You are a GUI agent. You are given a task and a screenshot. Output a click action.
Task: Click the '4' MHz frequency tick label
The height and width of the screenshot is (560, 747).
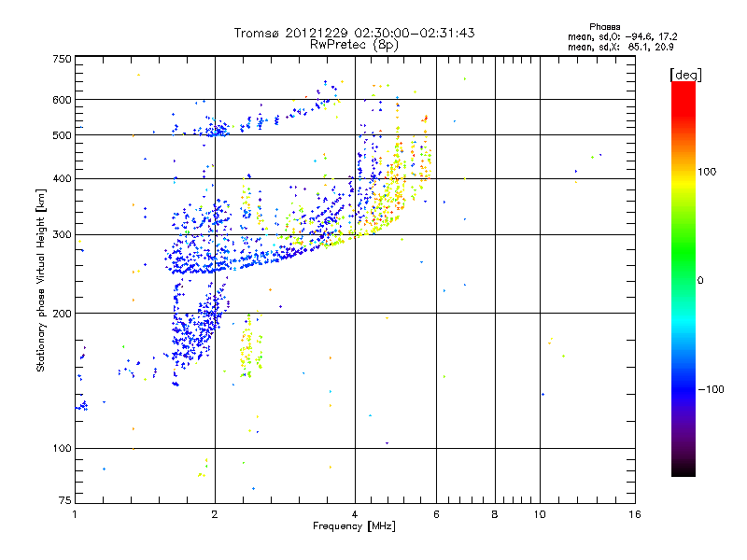(355, 515)
